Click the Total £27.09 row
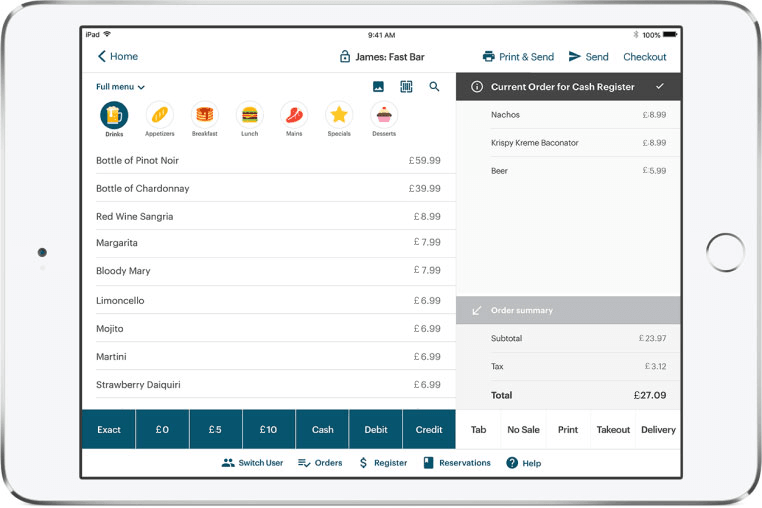 [x=568, y=395]
